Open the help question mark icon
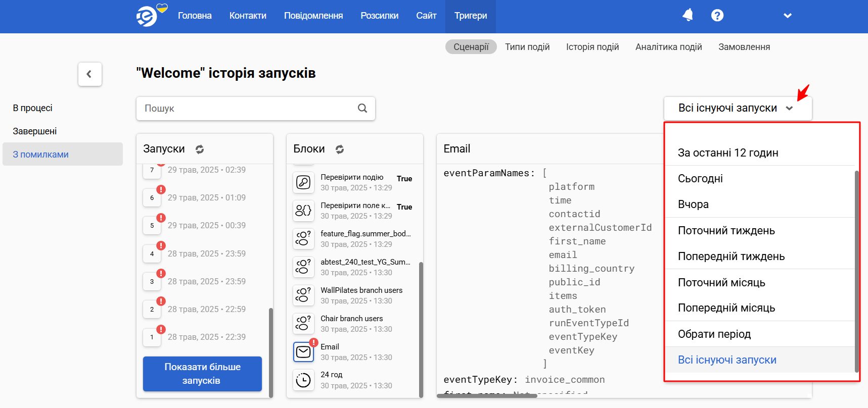The width and height of the screenshot is (868, 408). point(717,16)
